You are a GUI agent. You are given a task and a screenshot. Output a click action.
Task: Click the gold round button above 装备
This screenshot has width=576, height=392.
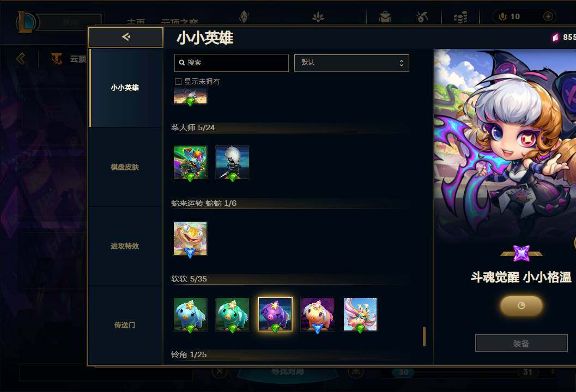point(522,306)
